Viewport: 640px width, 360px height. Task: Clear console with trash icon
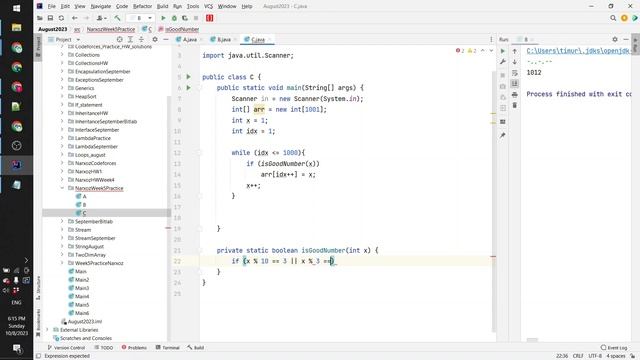click(515, 105)
